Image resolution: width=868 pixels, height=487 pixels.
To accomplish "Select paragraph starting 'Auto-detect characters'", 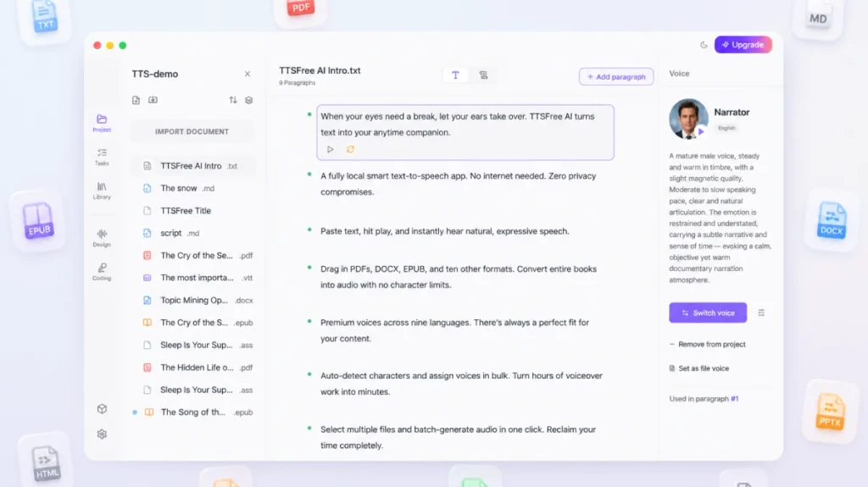I will 461,384.
